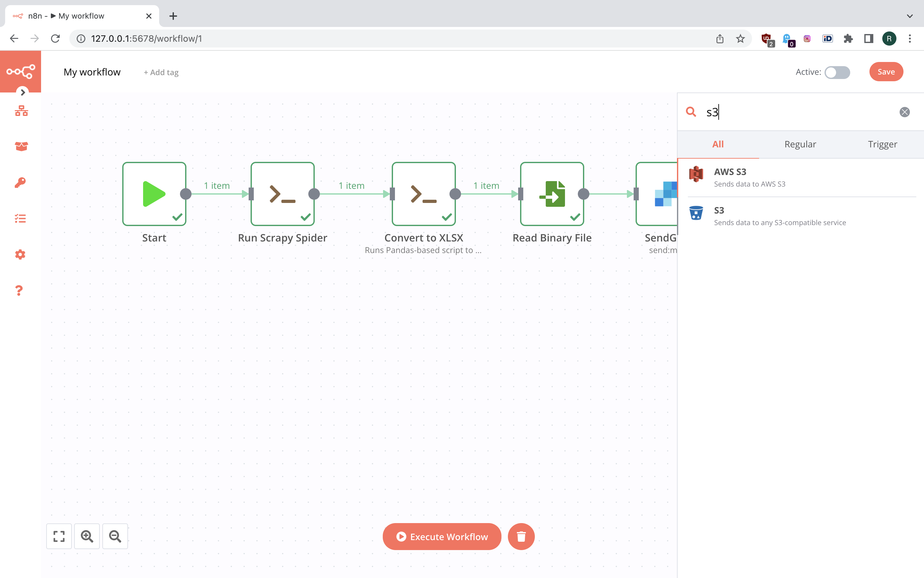
Task: Open a new browser tab
Action: pyautogui.click(x=173, y=16)
